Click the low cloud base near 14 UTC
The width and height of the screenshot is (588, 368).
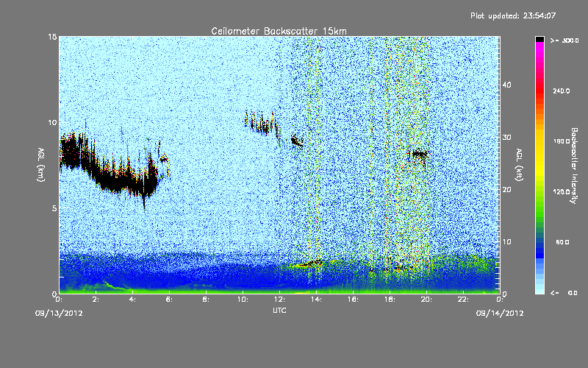[x=309, y=263]
